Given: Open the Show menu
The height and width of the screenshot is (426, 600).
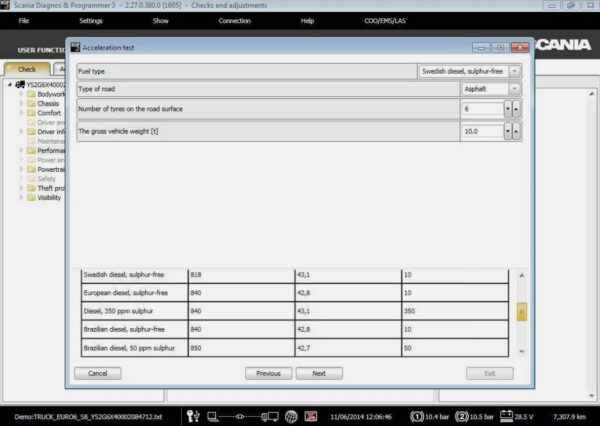Looking at the screenshot, I should (160, 21).
